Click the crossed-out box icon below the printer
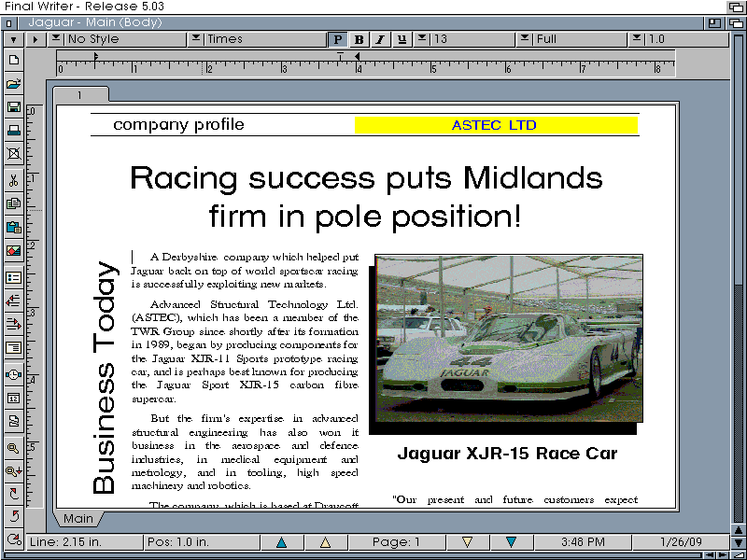747x560 pixels. click(x=13, y=153)
